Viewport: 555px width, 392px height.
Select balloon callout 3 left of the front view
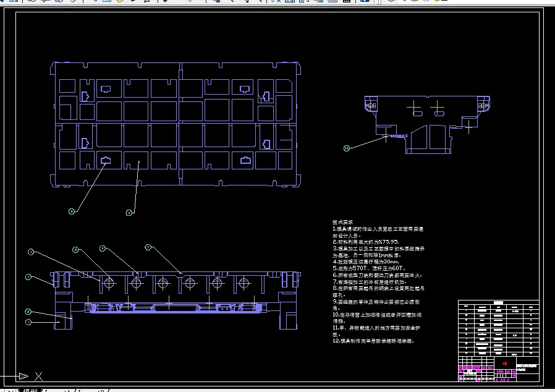[x=28, y=277]
